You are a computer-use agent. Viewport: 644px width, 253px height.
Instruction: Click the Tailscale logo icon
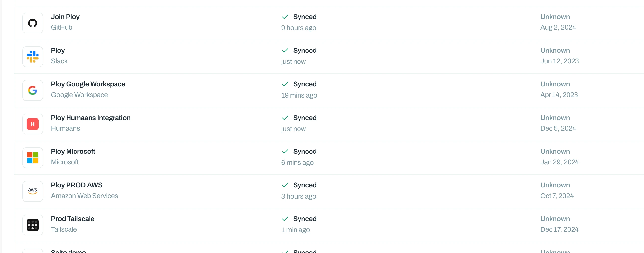pos(32,225)
